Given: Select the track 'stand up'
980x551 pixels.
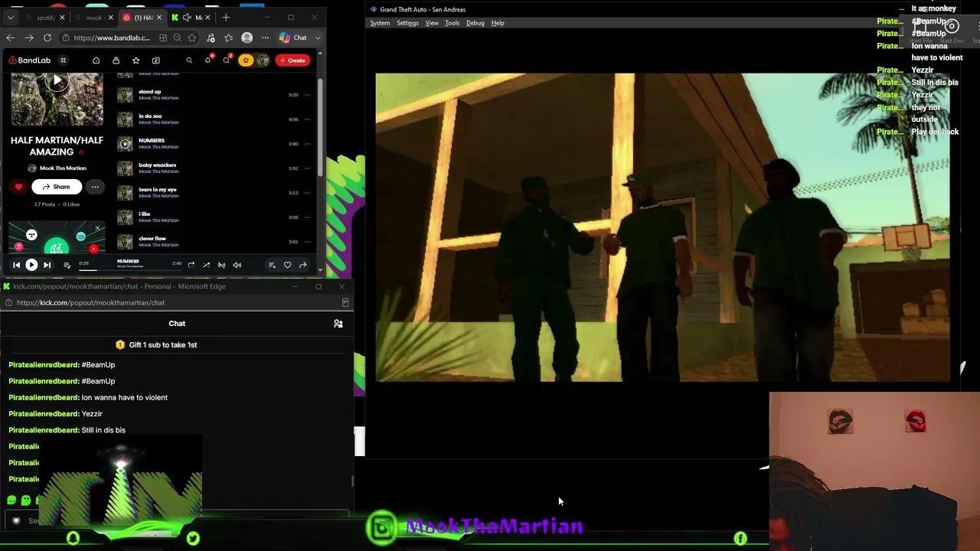Looking at the screenshot, I should point(149,92).
